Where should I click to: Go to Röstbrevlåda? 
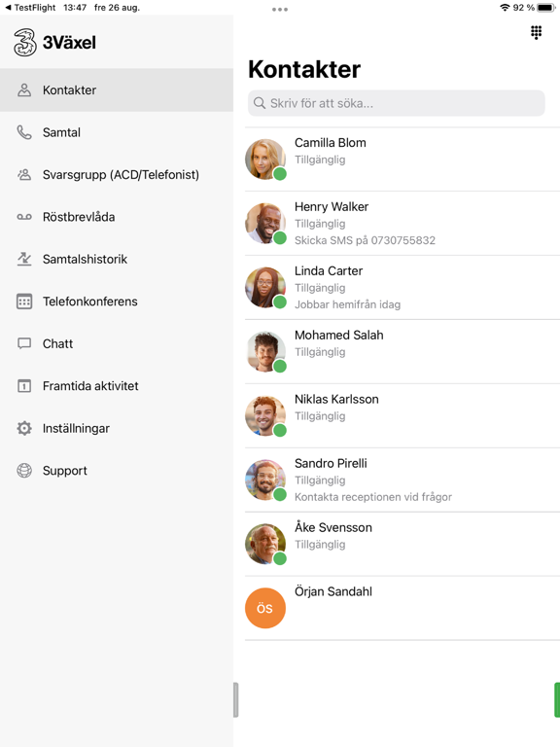point(117,217)
